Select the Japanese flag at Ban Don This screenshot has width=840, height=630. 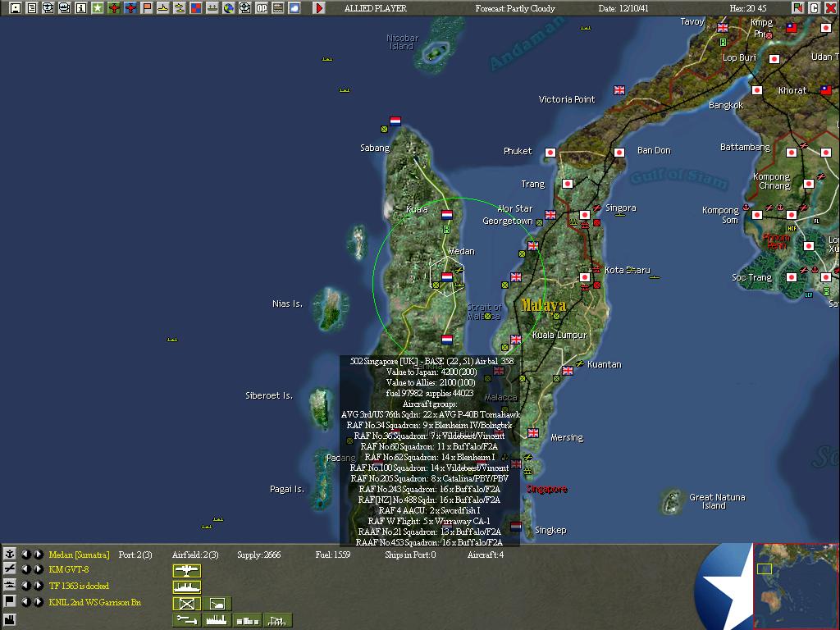[x=619, y=152]
